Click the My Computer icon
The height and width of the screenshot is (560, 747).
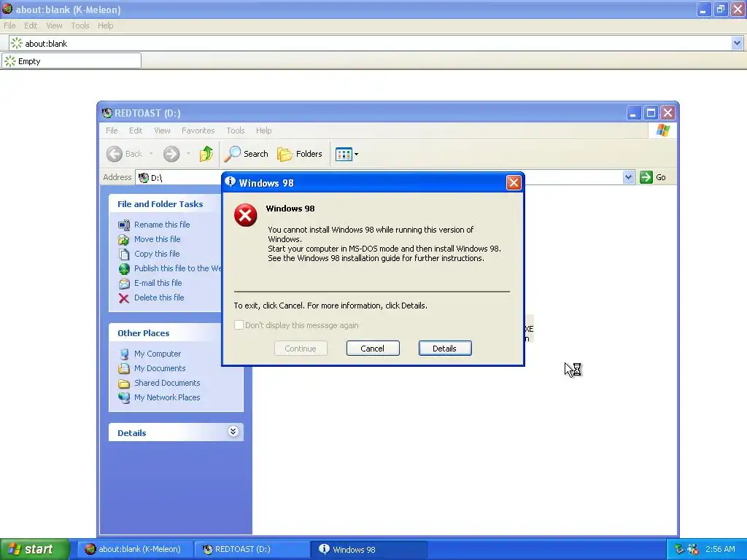(x=124, y=354)
